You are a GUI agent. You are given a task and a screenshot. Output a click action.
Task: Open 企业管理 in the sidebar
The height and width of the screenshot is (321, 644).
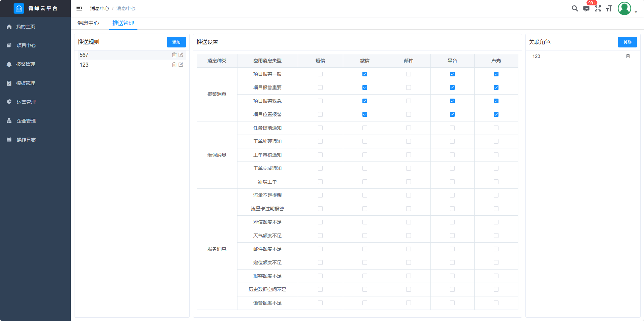pos(26,121)
